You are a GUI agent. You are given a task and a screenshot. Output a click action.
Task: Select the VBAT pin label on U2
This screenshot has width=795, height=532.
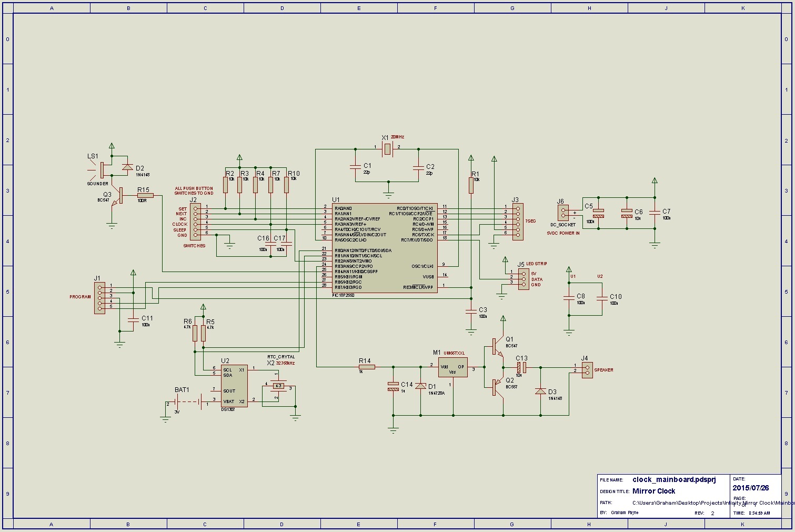[229, 401]
